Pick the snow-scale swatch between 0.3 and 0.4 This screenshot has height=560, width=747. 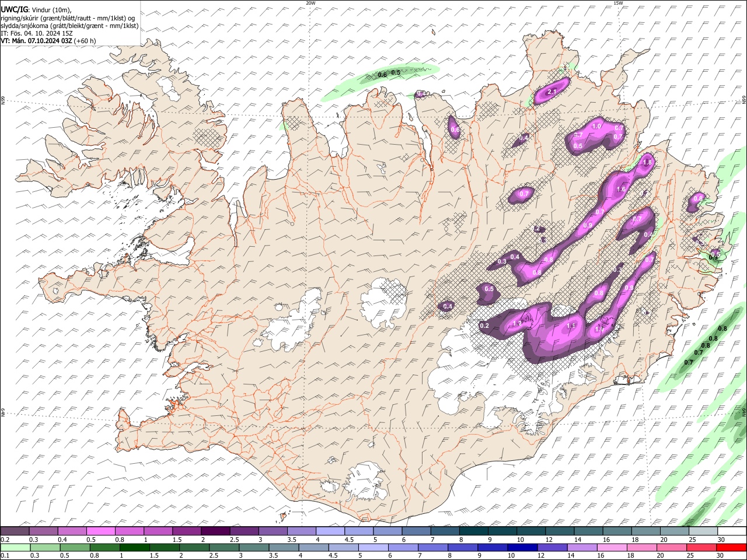click(x=43, y=531)
